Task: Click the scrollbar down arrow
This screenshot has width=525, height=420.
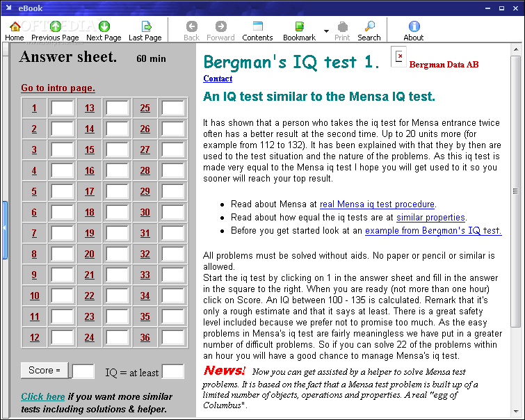Action: pyautogui.click(x=516, y=412)
